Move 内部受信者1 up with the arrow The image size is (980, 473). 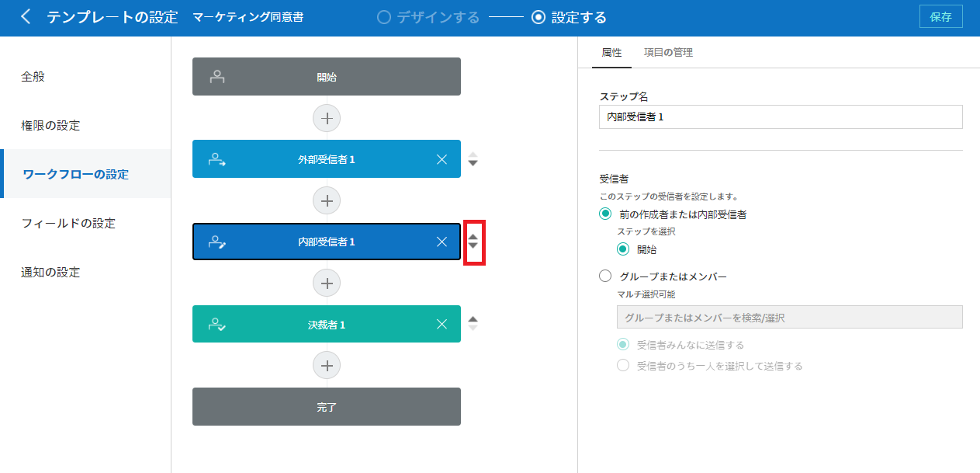pos(473,237)
